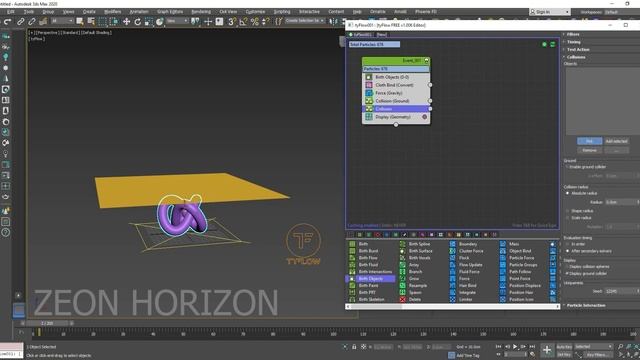Select Absolute radius option
Image resolution: width=640 pixels, height=360 pixels.
click(x=567, y=193)
